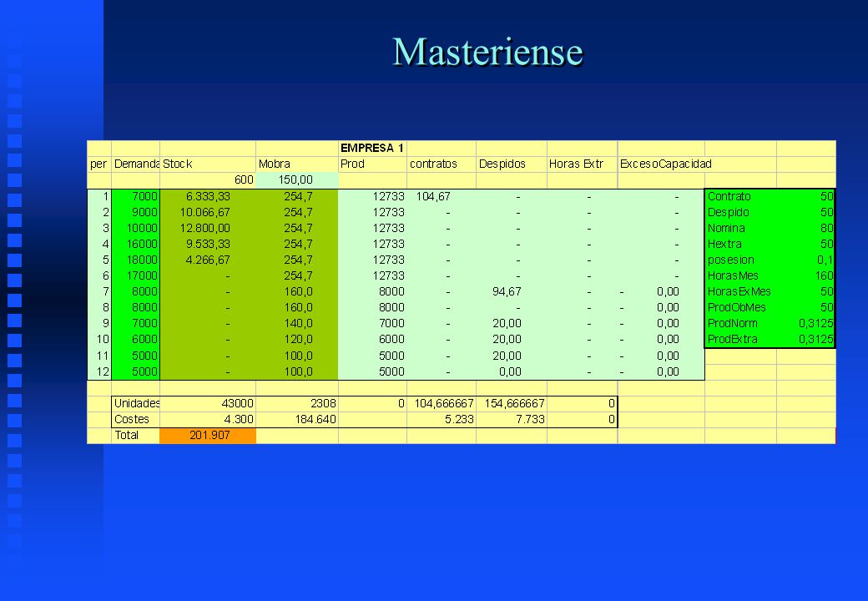Click the Total row label

pyautogui.click(x=135, y=435)
